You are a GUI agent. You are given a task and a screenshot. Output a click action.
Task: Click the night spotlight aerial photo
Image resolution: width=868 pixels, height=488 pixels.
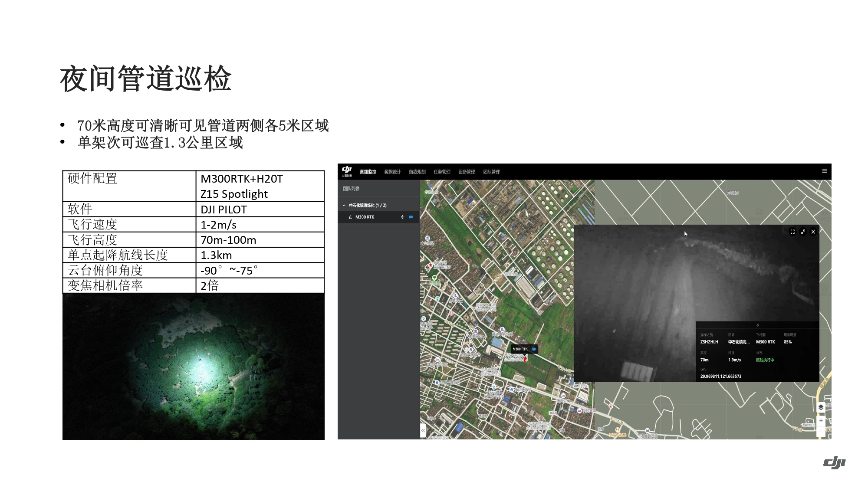194,367
